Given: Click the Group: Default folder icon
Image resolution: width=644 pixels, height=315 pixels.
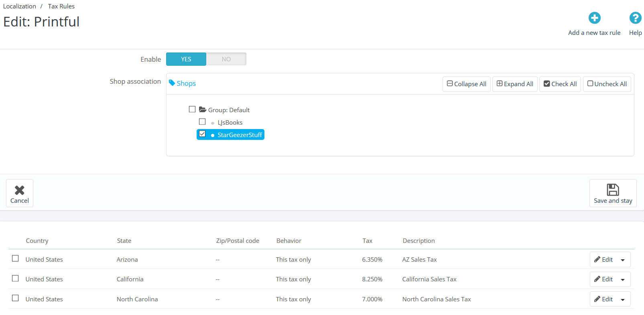Looking at the screenshot, I should 203,109.
